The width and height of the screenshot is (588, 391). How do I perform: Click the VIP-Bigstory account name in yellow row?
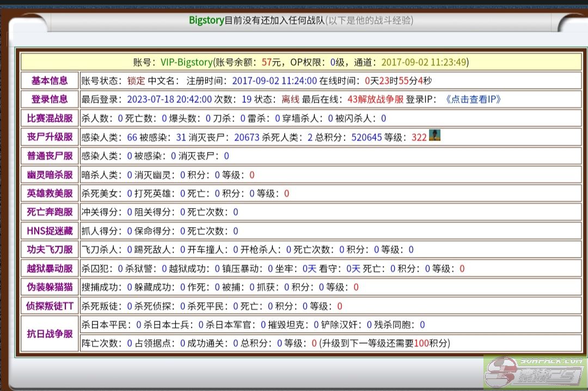(185, 62)
